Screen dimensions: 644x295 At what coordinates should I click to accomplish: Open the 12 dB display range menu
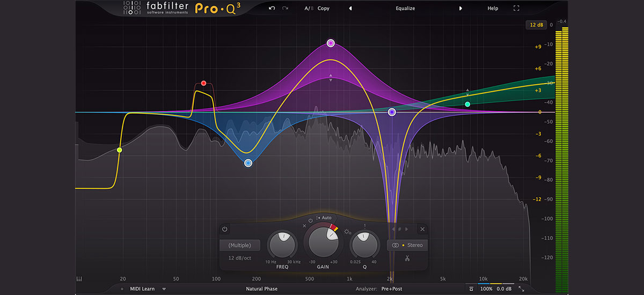tap(536, 25)
